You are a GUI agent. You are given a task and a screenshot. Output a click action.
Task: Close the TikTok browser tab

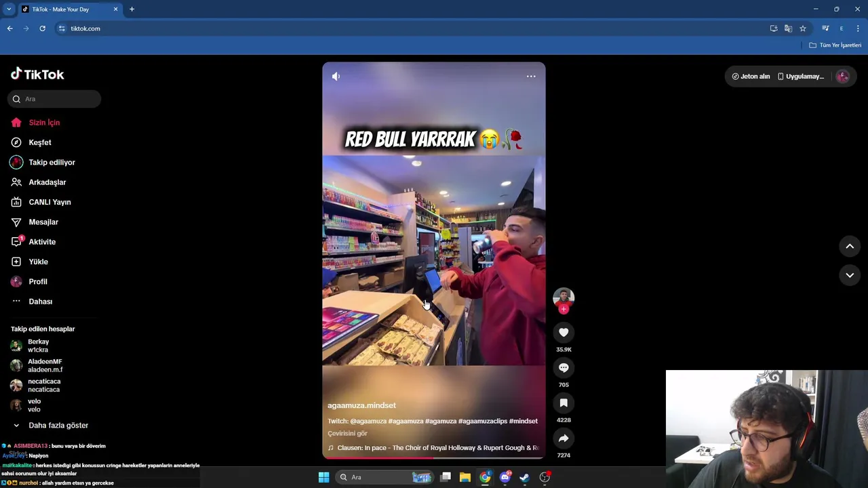[x=115, y=9]
